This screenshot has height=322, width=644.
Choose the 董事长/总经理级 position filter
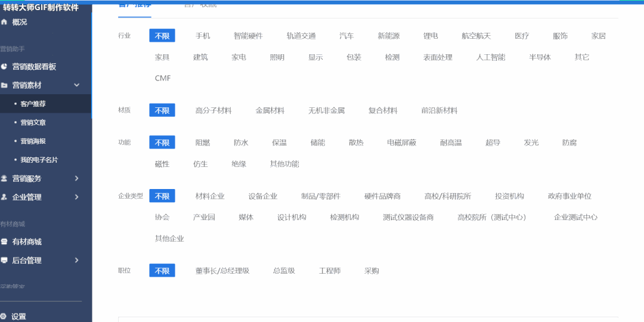222,271
